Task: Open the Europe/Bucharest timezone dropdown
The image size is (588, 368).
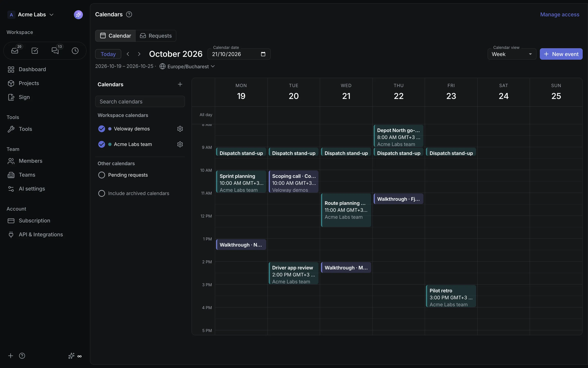Action: 187,66
